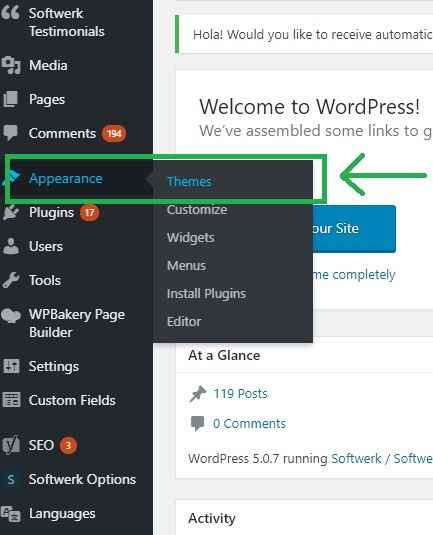Open Media via its camera-music icon
Screen dimensions: 433x535
coord(11,65)
